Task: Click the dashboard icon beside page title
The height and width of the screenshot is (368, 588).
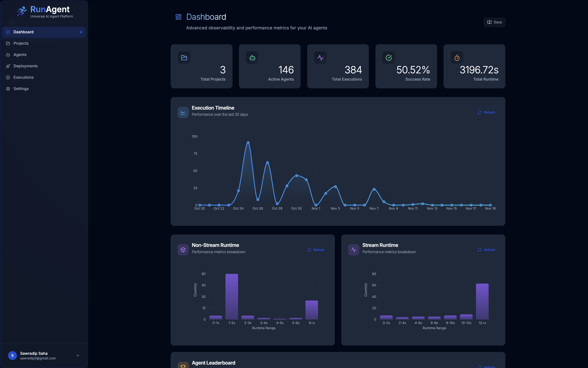Action: click(178, 17)
